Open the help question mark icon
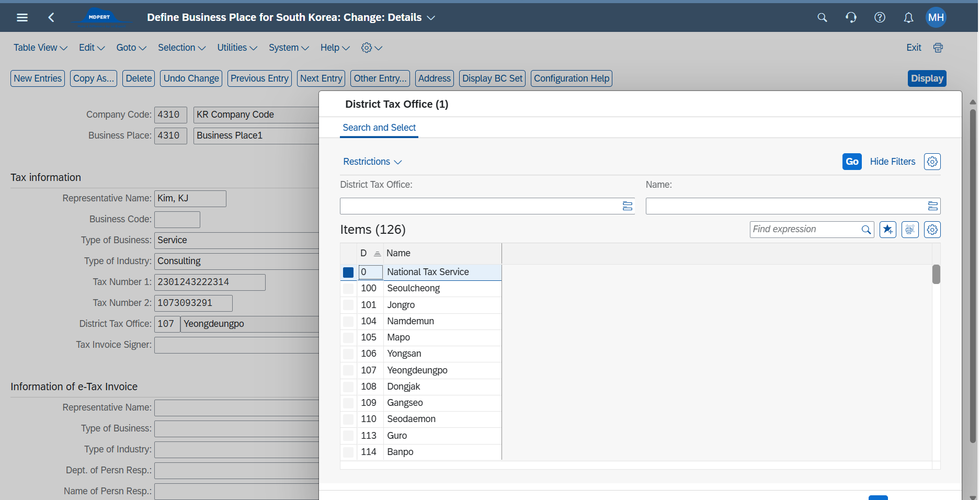Viewport: 980px width, 500px height. 880,17
